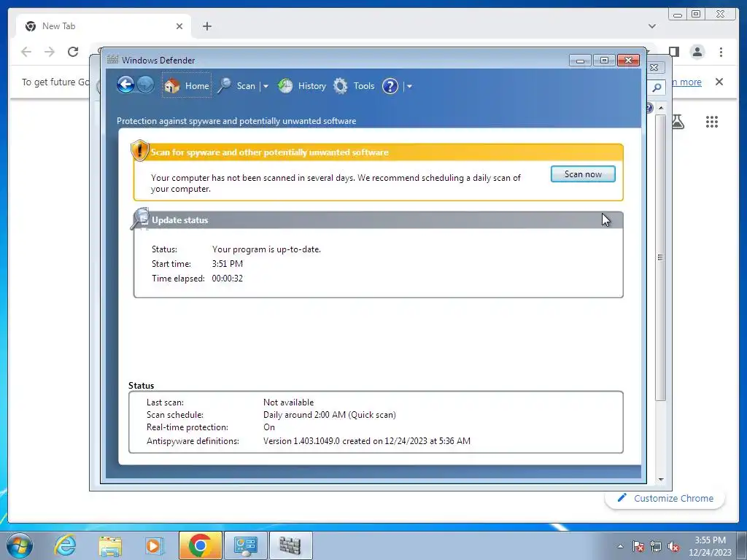Click the volume tray icon
747x560 pixels.
click(673, 547)
